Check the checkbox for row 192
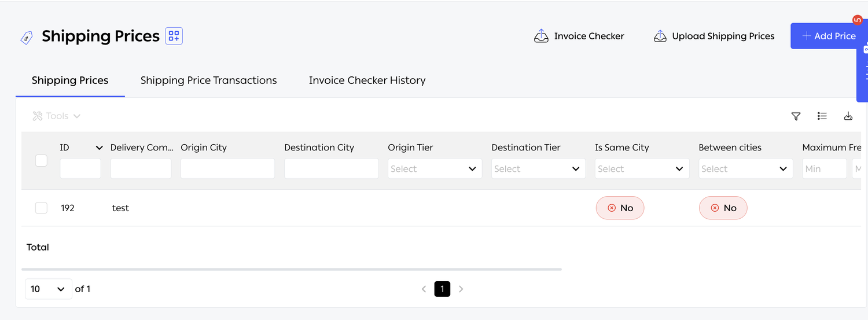Screen dimensions: 868x320 coord(41,208)
